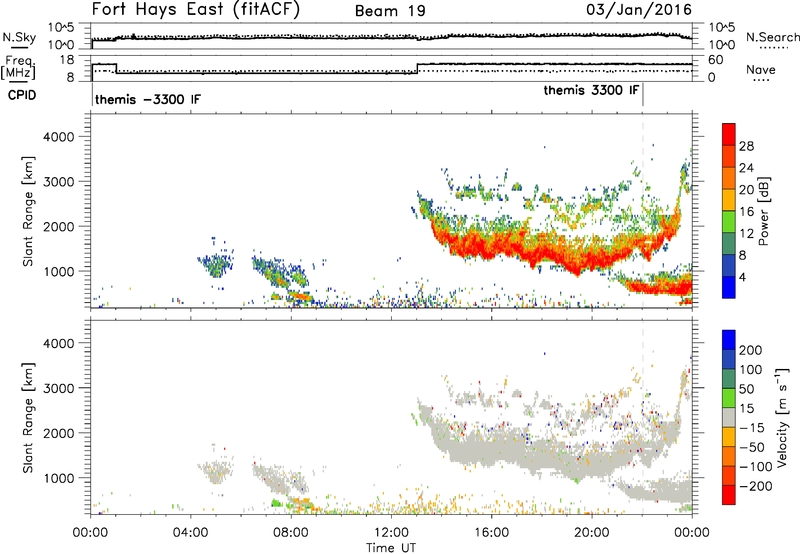Click the red swatch on Power colorbar
Image resolution: width=800 pixels, height=554 pixels.
[x=729, y=135]
